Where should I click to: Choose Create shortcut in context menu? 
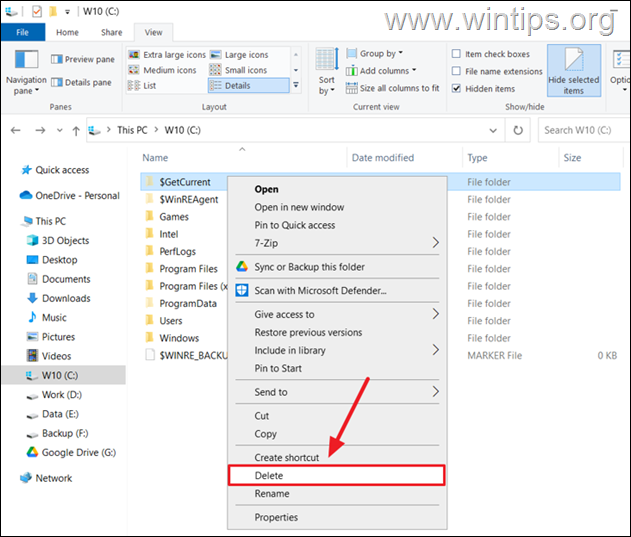click(x=337, y=458)
